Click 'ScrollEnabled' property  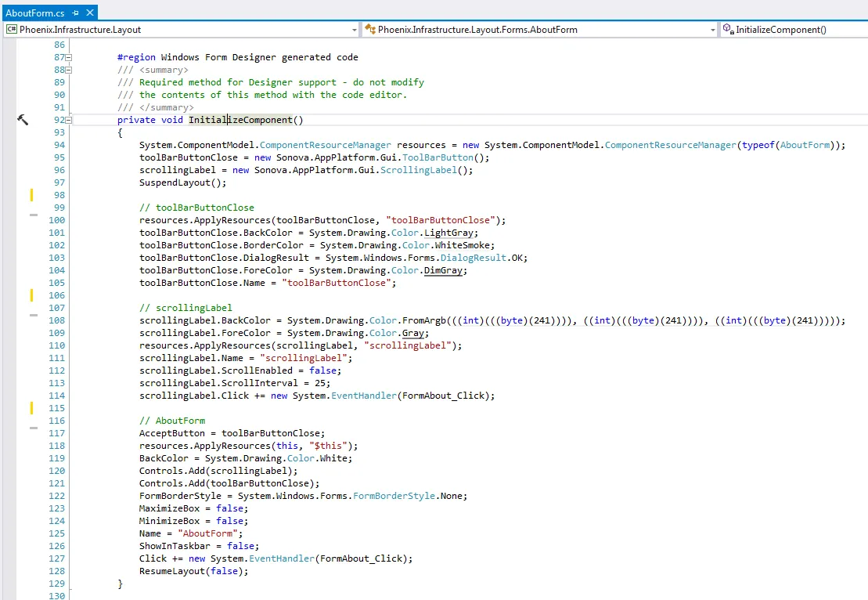coord(257,370)
